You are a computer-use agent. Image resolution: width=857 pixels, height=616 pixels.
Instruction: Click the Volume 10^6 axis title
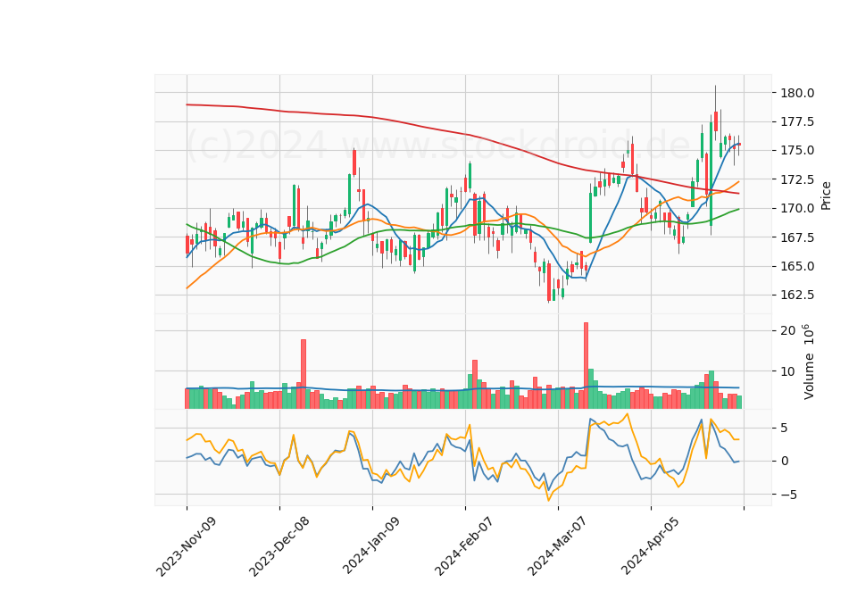pyautogui.click(x=809, y=362)
